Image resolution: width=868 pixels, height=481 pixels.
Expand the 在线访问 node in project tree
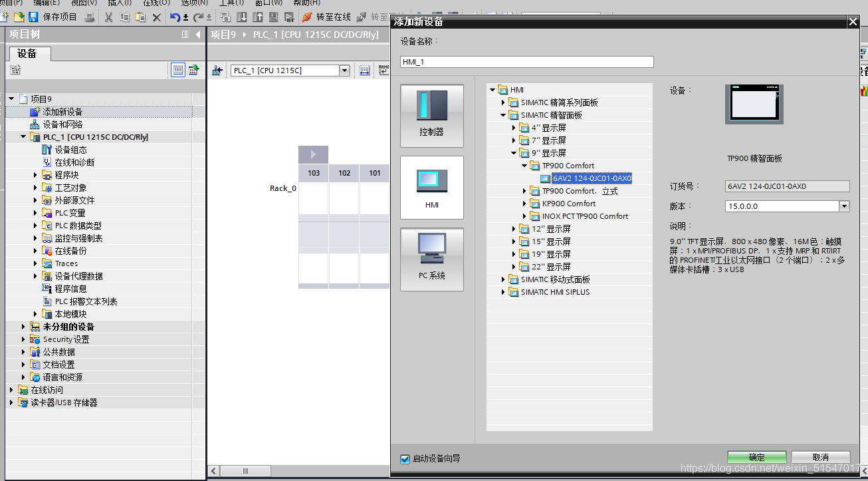point(11,390)
